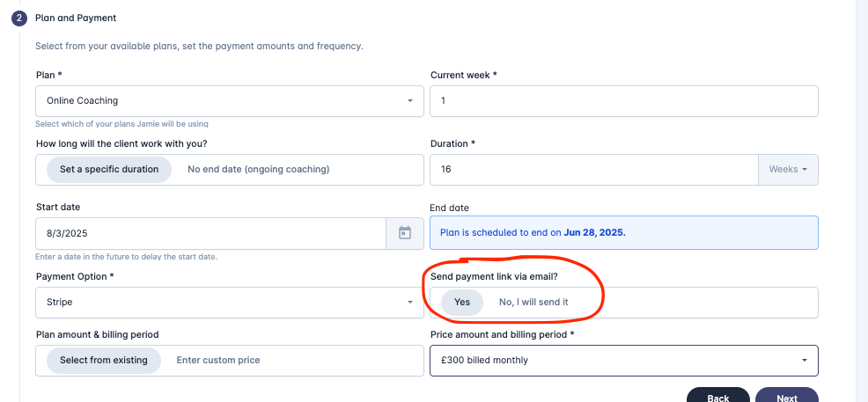This screenshot has height=402, width=868.
Task: Click the step 2 circle badge
Action: pyautogui.click(x=19, y=18)
